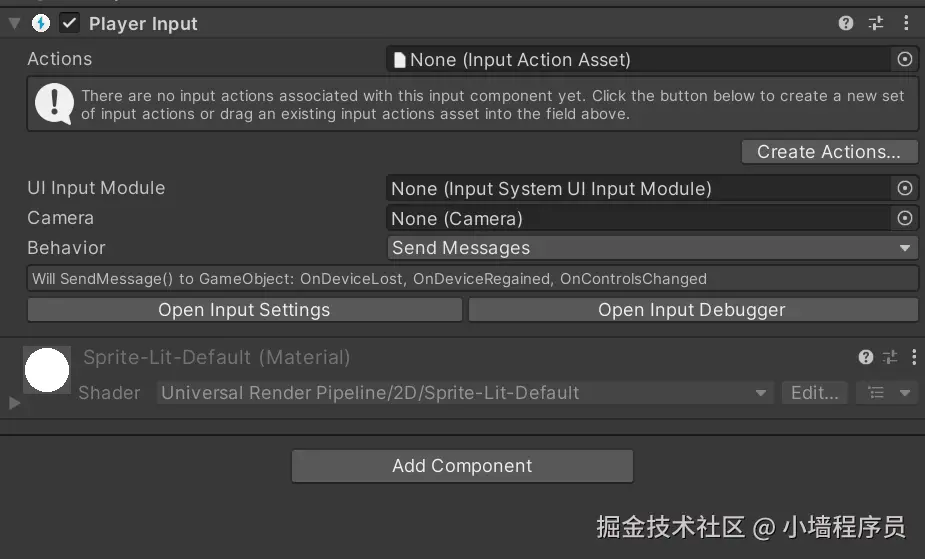This screenshot has height=559, width=925.
Task: Open material help reference icon
Action: [x=866, y=357]
